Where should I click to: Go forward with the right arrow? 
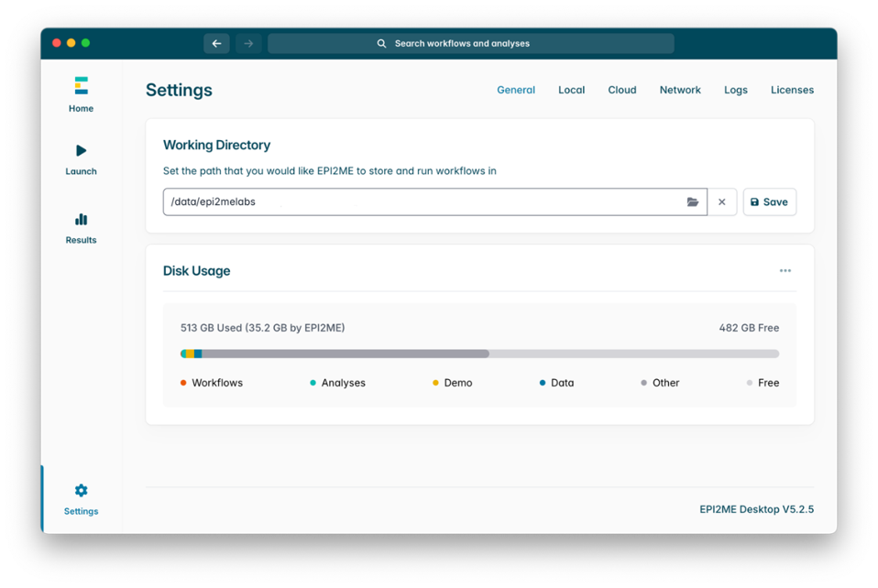tap(248, 44)
